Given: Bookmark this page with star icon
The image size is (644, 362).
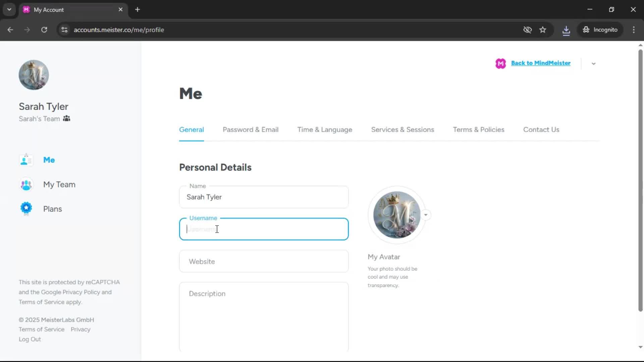Looking at the screenshot, I should coord(543,30).
